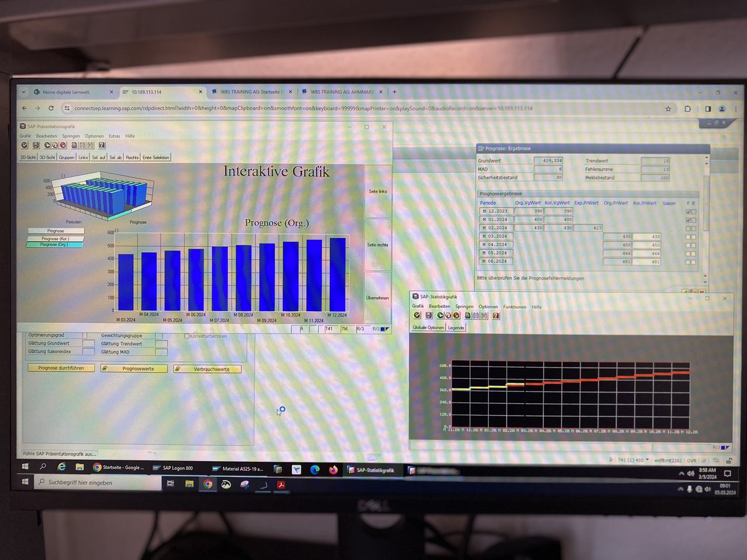Click the Prognose durchführen button
The width and height of the screenshot is (747, 560).
[x=61, y=368]
